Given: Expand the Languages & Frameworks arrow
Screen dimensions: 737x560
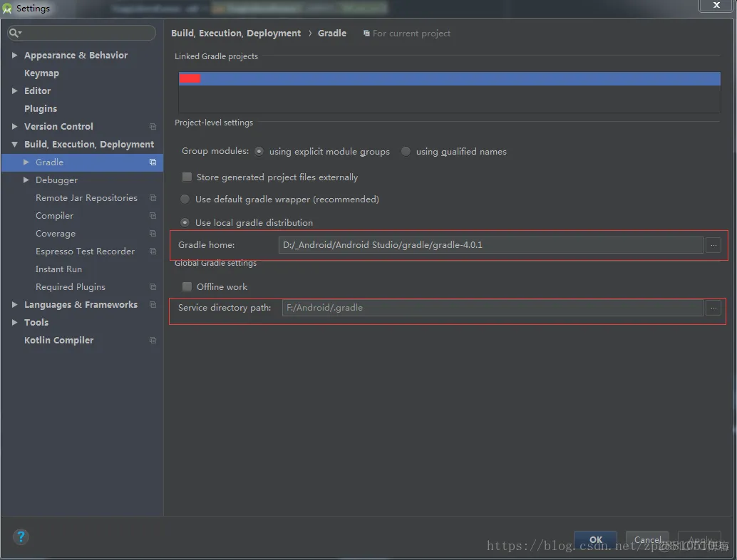Looking at the screenshot, I should pos(14,305).
